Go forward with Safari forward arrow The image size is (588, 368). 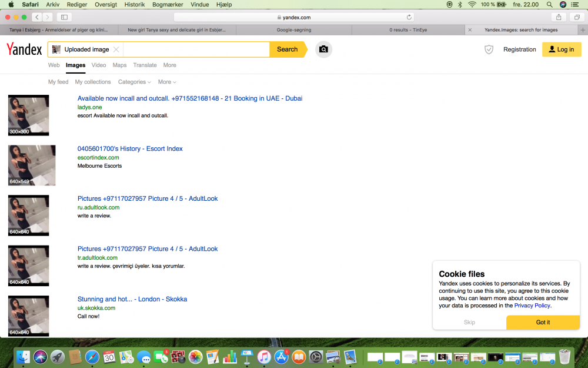coord(47,17)
